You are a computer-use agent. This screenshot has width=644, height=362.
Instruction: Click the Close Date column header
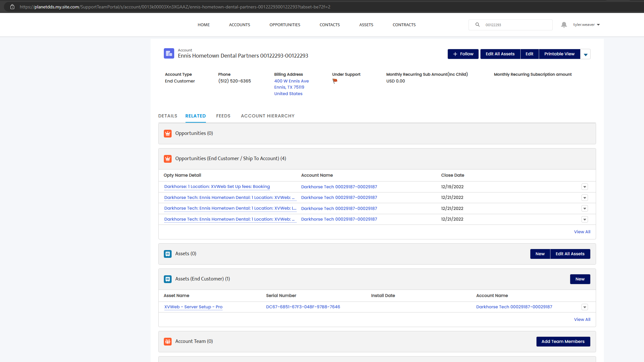pyautogui.click(x=453, y=175)
